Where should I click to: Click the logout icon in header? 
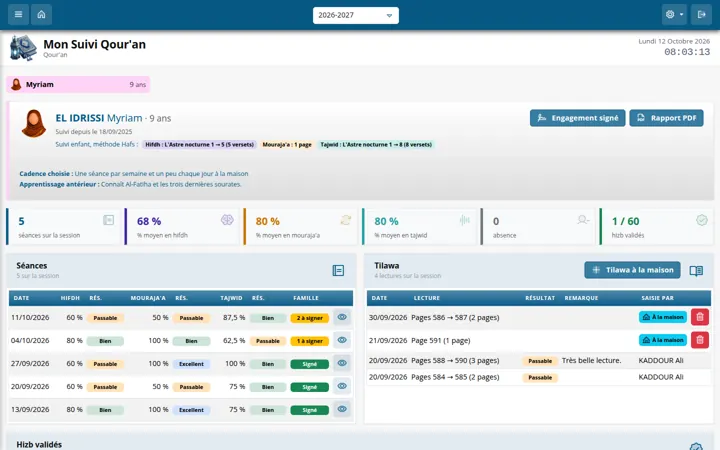(x=701, y=15)
